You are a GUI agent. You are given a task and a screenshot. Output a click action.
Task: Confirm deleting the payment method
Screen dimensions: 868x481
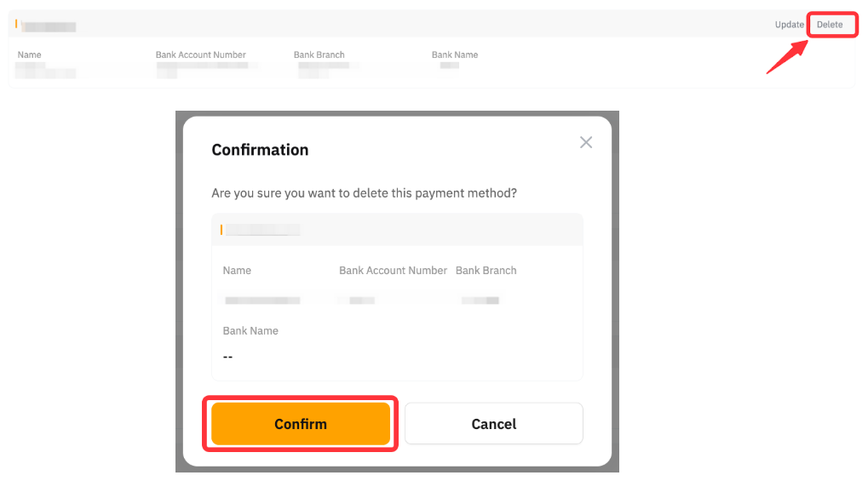pos(301,424)
